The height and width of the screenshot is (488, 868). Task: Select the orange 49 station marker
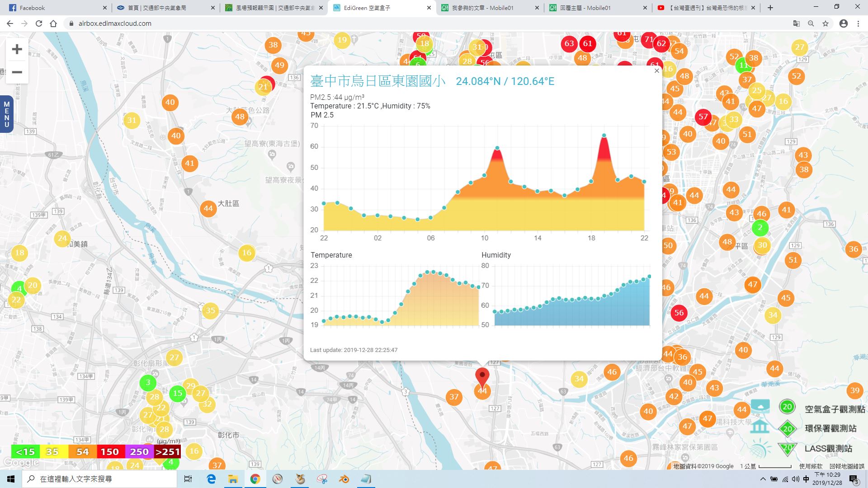(x=279, y=65)
